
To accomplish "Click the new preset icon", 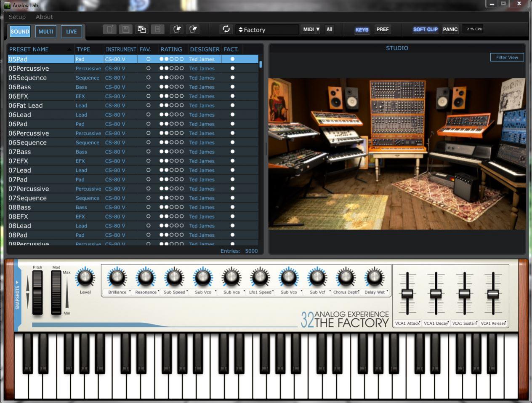I will (109, 29).
